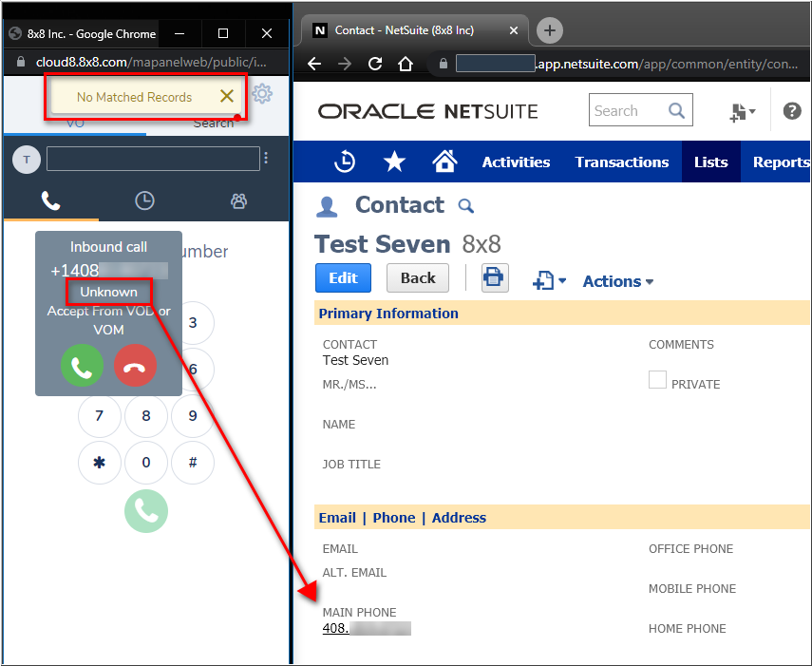Click the 8x8 window site lock icon
812x666 pixels.
click(21, 62)
